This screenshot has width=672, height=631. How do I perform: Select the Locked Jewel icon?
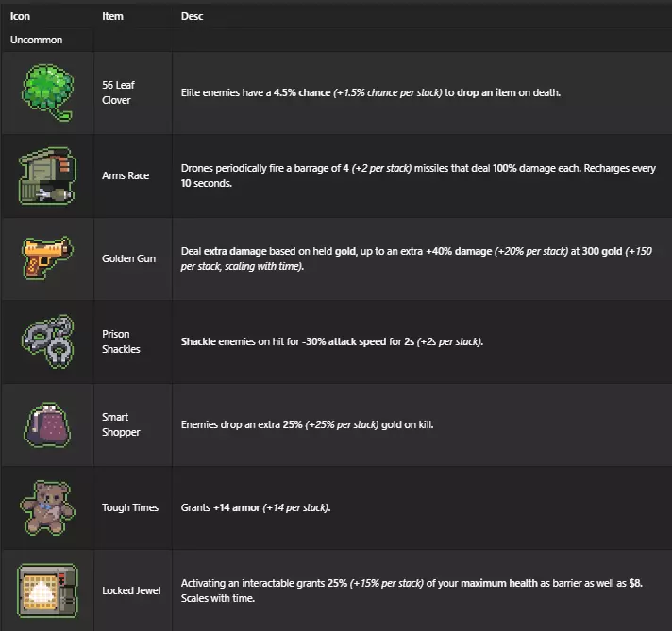click(47, 590)
